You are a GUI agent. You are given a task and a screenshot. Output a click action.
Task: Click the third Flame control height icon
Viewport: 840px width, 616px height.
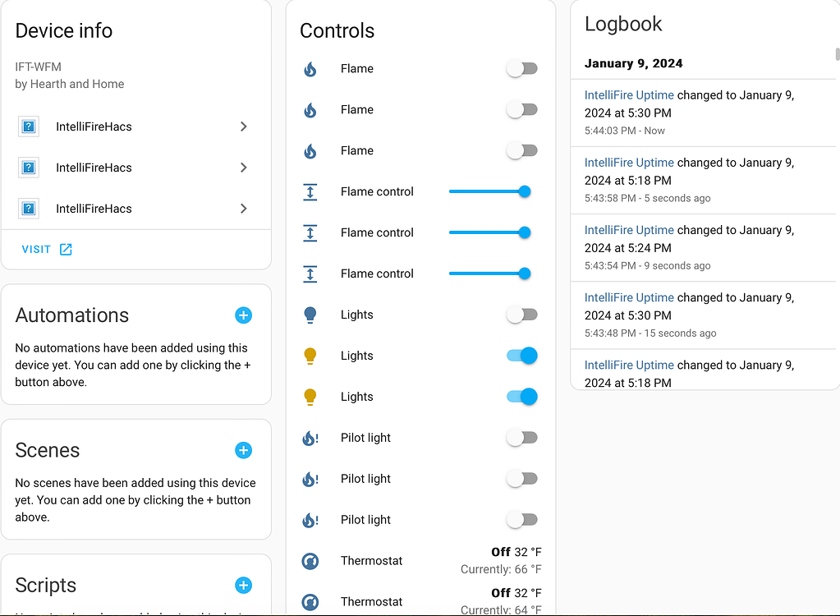[310, 274]
